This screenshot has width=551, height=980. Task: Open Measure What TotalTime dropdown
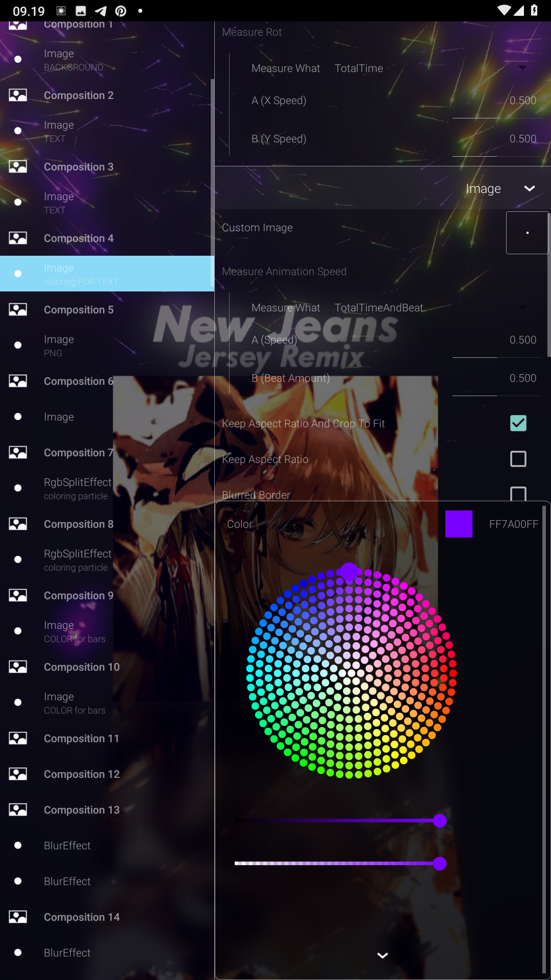pos(522,68)
